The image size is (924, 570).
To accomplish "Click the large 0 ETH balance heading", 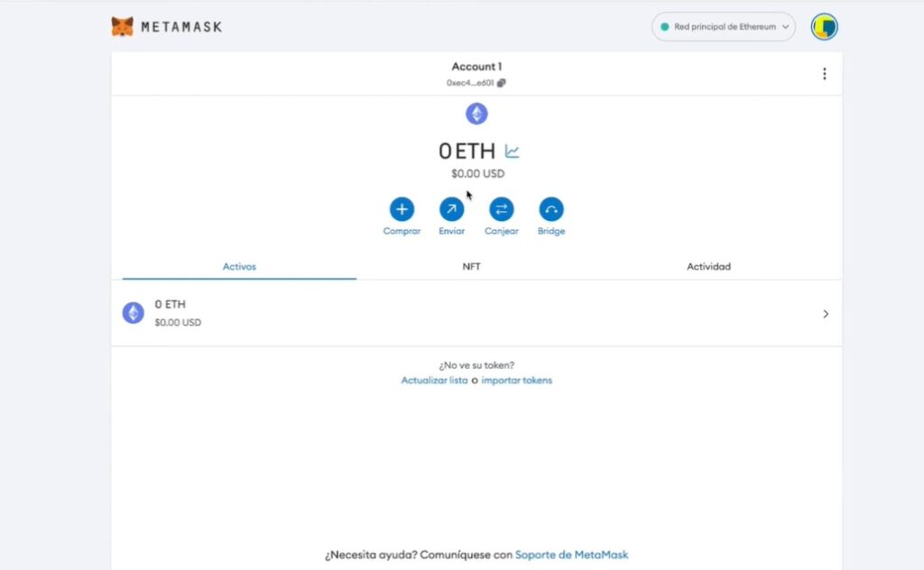I will 467,152.
